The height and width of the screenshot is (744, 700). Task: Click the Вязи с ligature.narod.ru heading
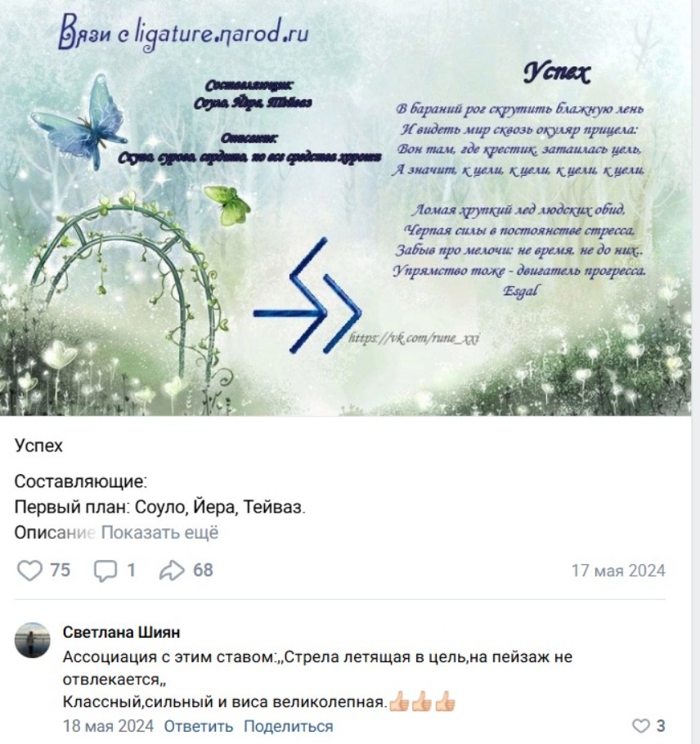(x=184, y=32)
